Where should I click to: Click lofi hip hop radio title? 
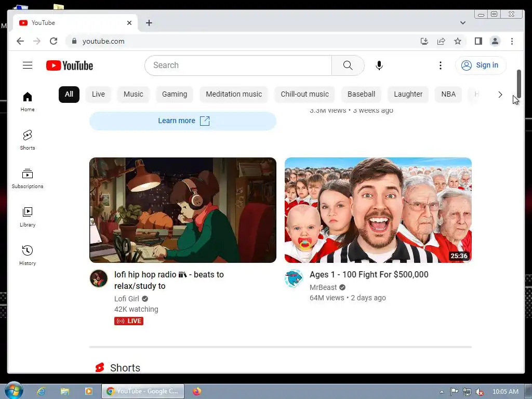(x=169, y=280)
